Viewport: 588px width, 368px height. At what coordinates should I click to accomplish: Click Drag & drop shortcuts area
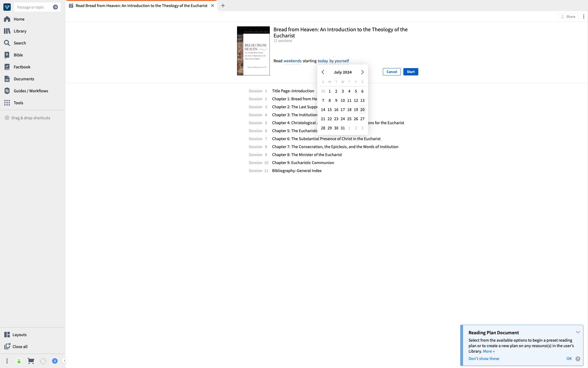(28, 118)
